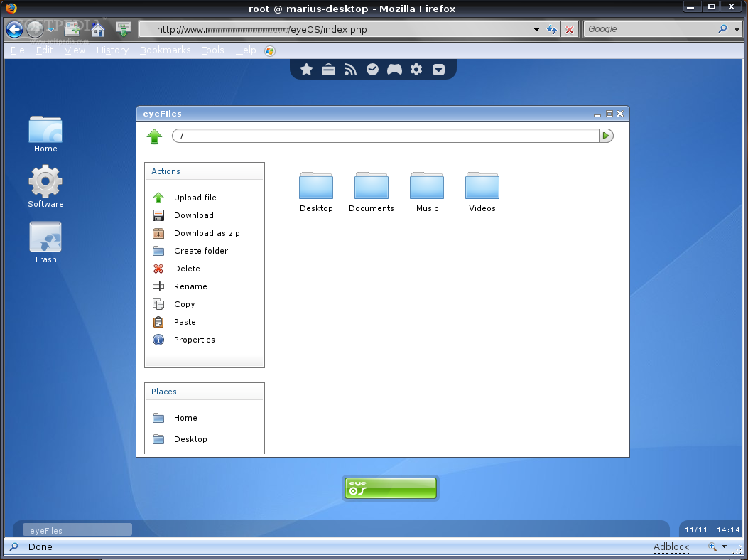The height and width of the screenshot is (560, 748).
Task: Open the gear settings icon in top dock
Action: pyautogui.click(x=416, y=70)
